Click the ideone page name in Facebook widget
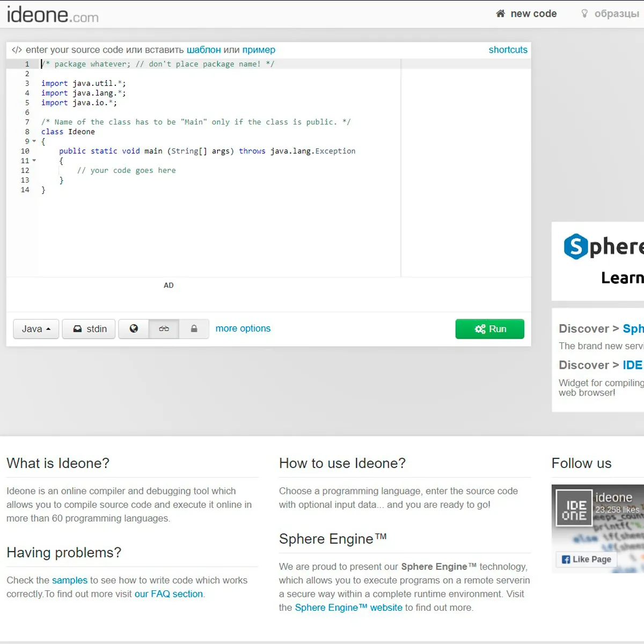 pos(613,497)
